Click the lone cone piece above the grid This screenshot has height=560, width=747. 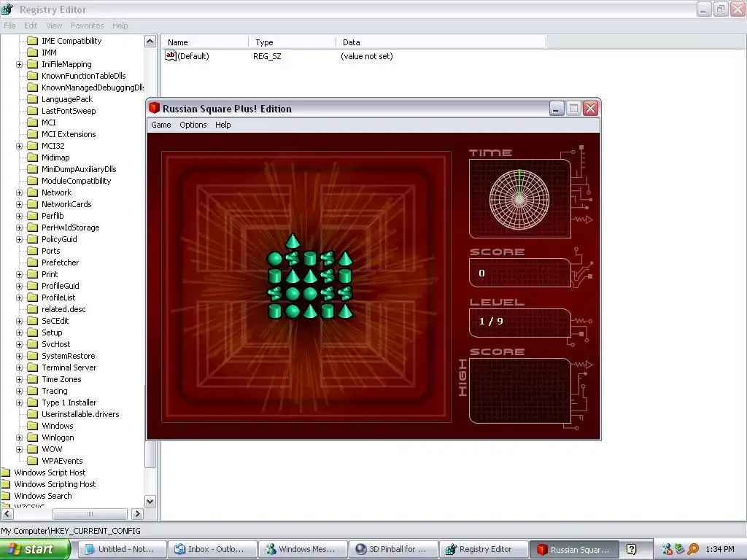tap(293, 241)
